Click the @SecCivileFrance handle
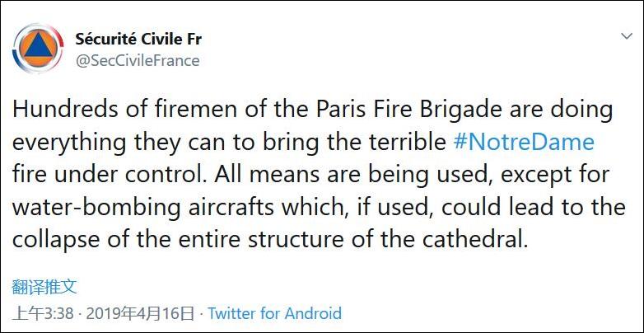The width and height of the screenshot is (644, 333). tap(138, 60)
